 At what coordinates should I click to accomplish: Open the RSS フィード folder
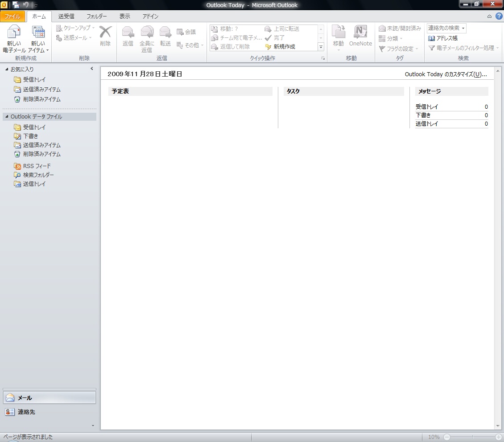tap(32, 166)
